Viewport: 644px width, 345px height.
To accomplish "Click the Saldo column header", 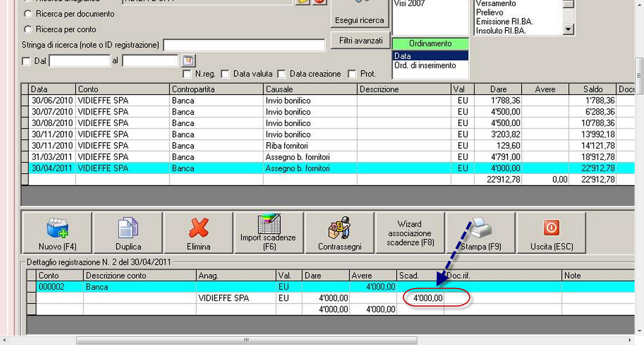I will pos(593,89).
